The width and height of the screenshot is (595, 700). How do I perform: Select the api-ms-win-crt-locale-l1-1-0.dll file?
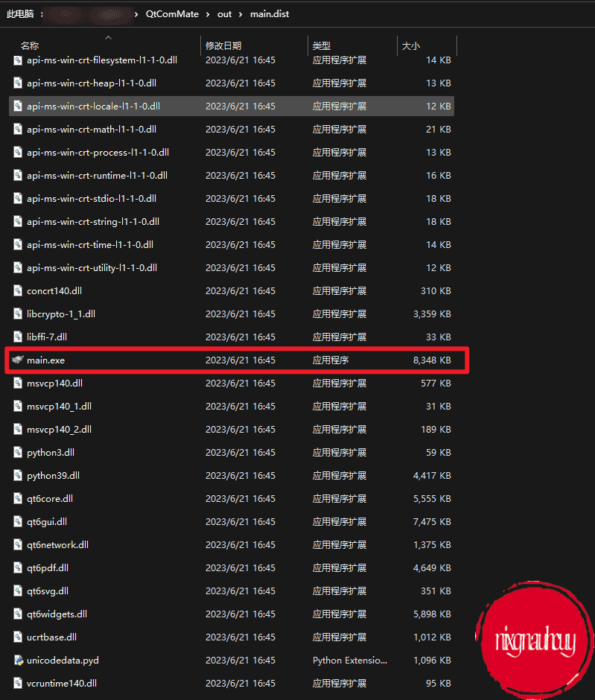pyautogui.click(x=232, y=106)
